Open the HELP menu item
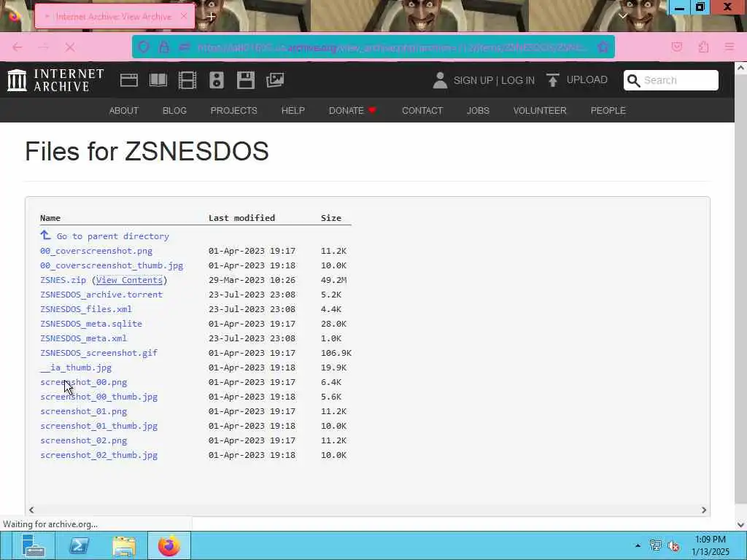This screenshot has width=747, height=560. 293,111
